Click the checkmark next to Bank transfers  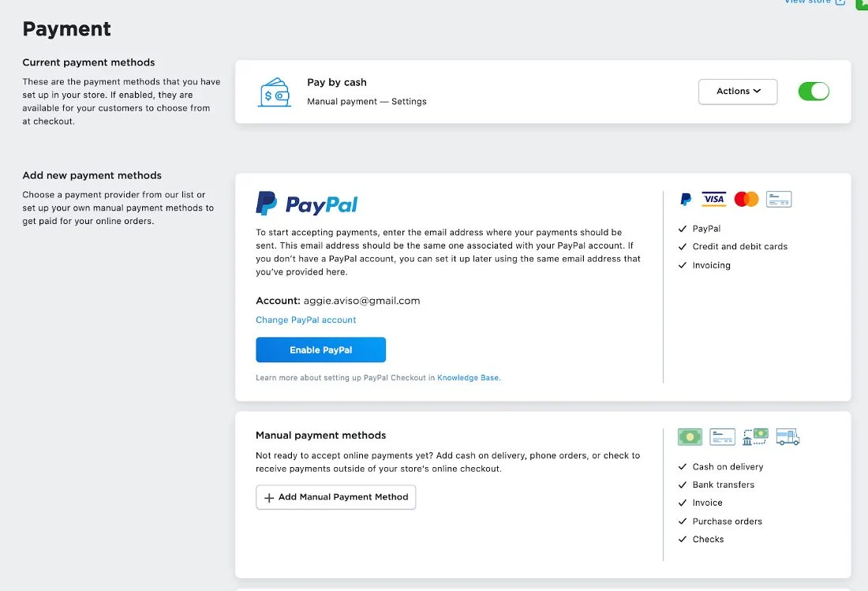[x=683, y=484]
